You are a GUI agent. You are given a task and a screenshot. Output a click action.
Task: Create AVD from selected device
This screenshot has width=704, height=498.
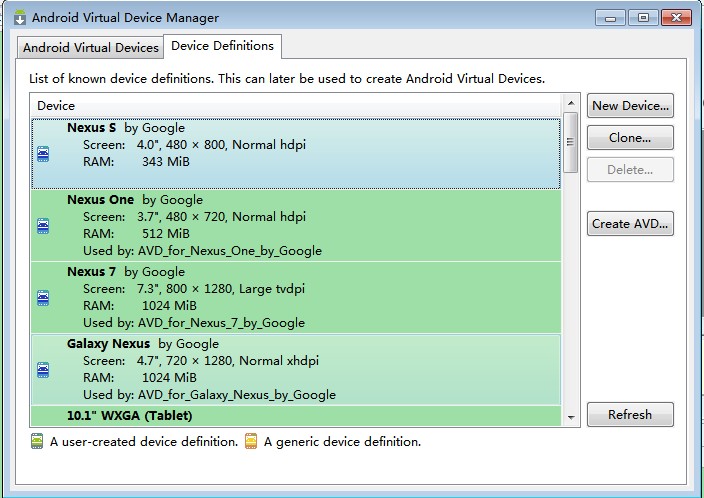tap(630, 224)
